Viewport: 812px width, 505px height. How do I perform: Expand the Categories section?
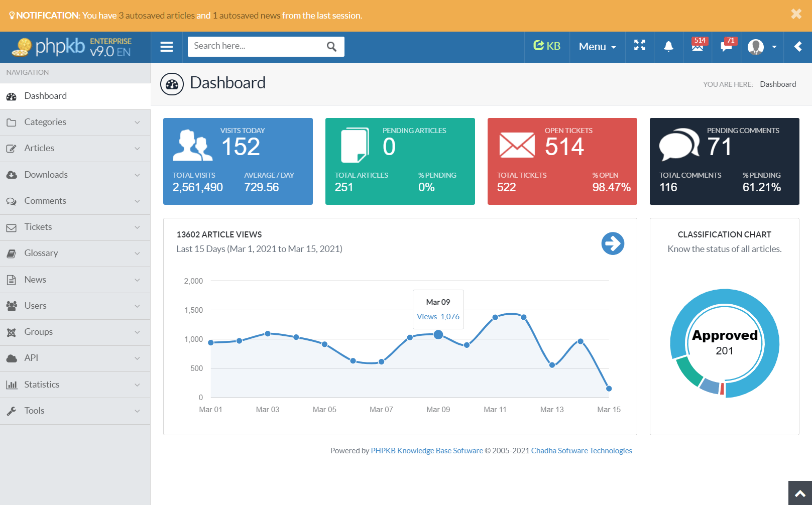tap(75, 122)
